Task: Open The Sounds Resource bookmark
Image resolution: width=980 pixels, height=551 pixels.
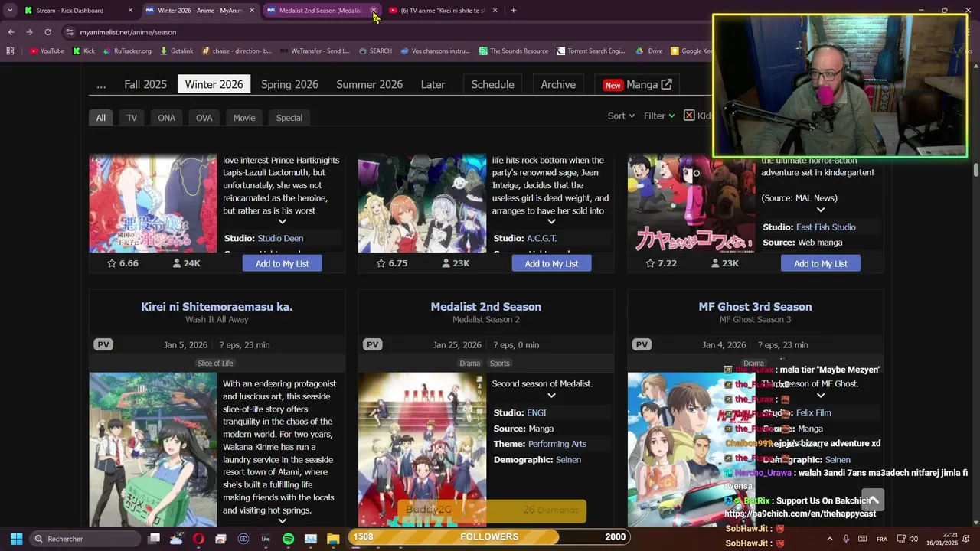Action: [x=514, y=51]
